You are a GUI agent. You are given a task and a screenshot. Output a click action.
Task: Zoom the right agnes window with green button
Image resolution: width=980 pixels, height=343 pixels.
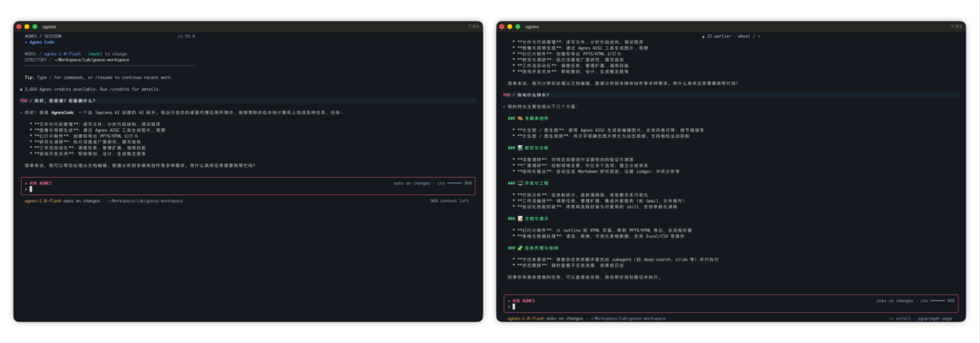517,27
